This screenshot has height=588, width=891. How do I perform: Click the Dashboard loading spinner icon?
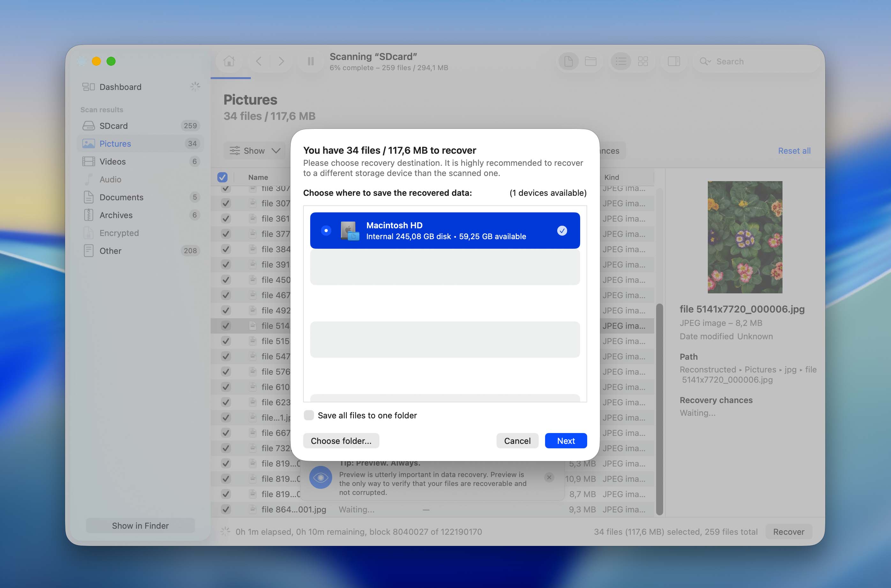(195, 87)
